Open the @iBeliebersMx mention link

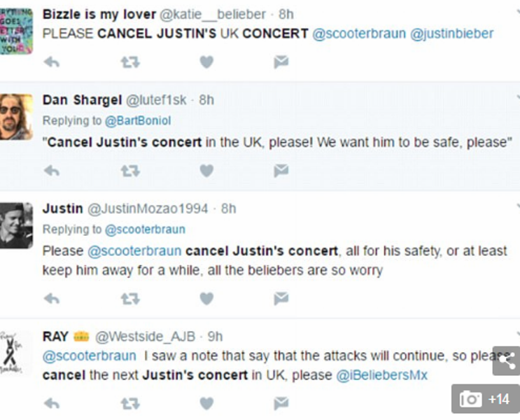click(x=382, y=375)
